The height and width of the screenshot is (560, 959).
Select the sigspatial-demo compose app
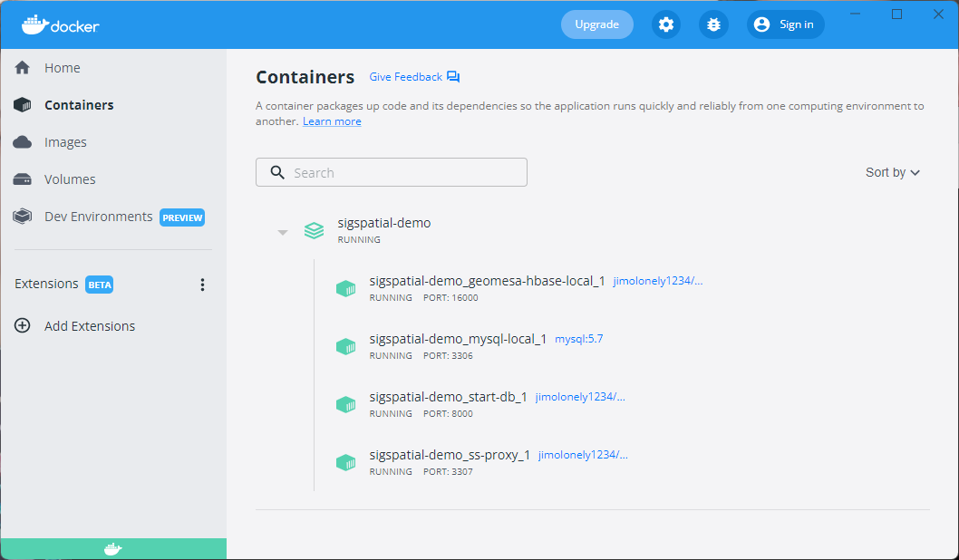coord(384,223)
